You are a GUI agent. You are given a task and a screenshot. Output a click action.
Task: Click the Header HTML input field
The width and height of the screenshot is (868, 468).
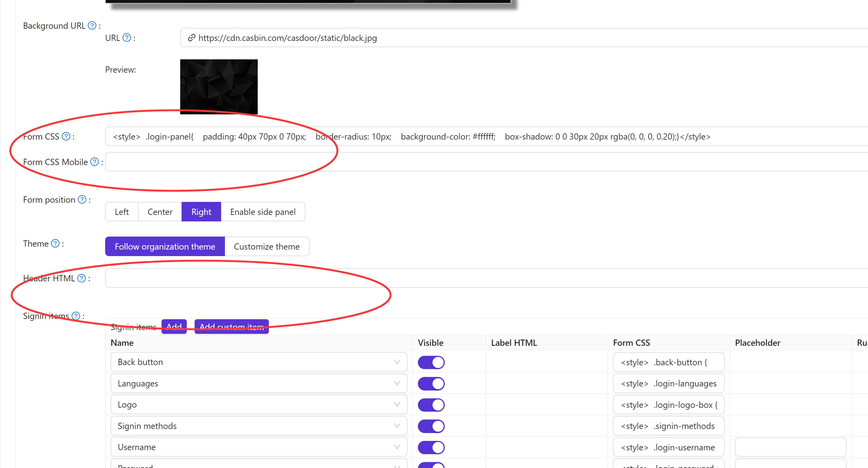[x=486, y=278]
